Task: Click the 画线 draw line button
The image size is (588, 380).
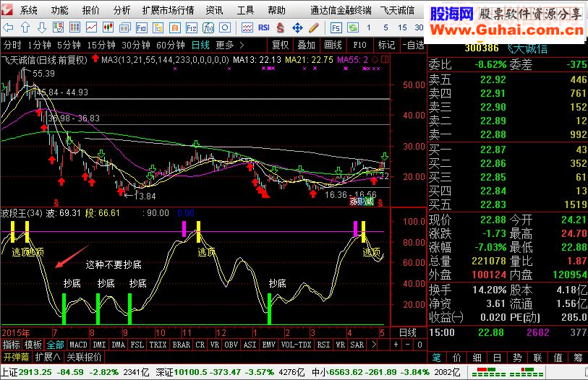Action: (333, 46)
